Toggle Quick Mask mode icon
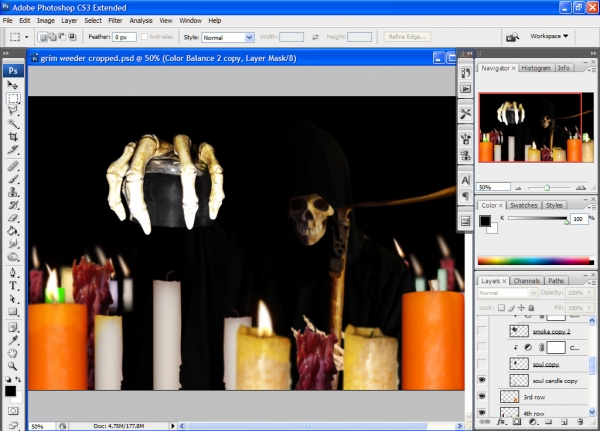 13,411
